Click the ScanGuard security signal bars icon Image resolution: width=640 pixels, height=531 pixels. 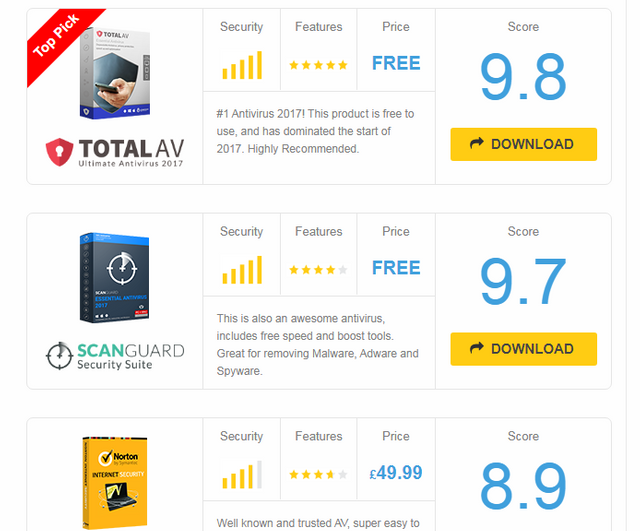242,270
